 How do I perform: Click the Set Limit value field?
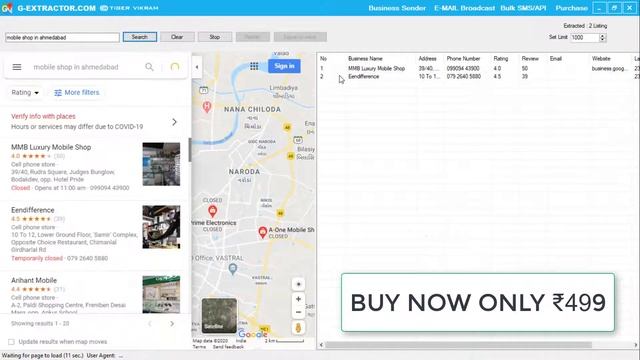point(584,37)
